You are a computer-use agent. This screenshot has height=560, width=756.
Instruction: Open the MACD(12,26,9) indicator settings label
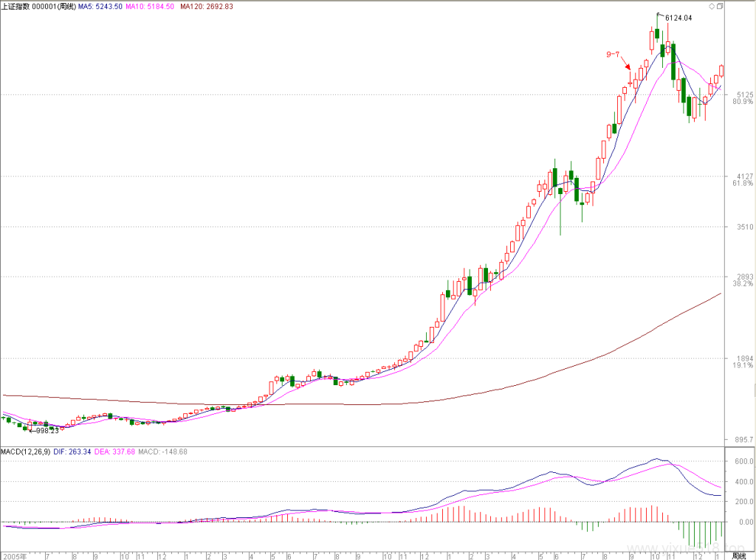click(x=26, y=452)
